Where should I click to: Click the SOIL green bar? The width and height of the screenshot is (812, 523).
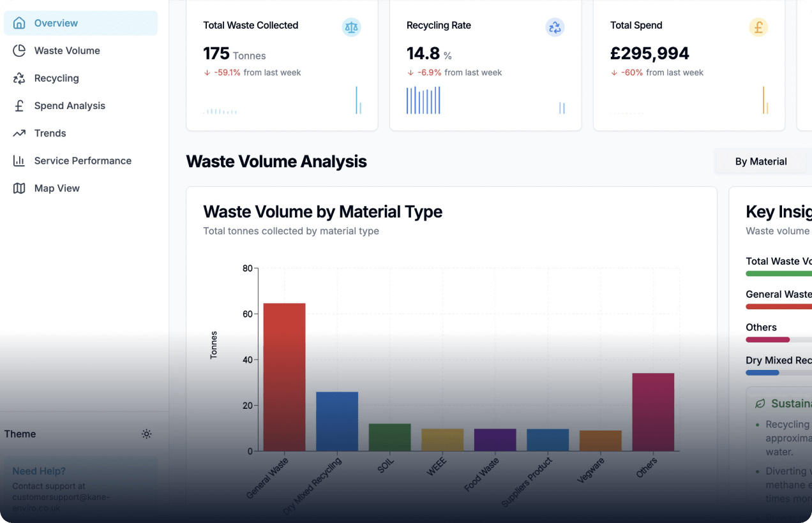coord(390,437)
